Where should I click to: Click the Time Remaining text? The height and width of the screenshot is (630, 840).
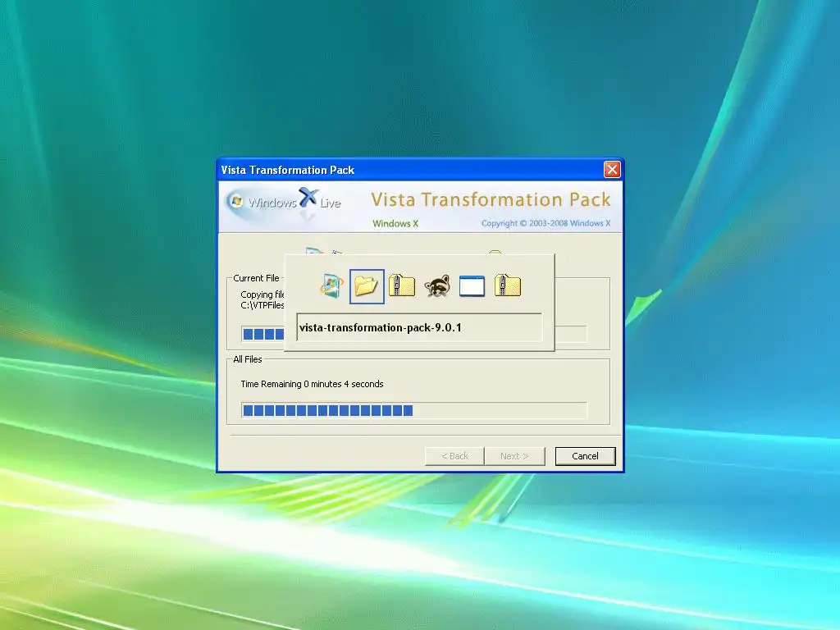312,384
